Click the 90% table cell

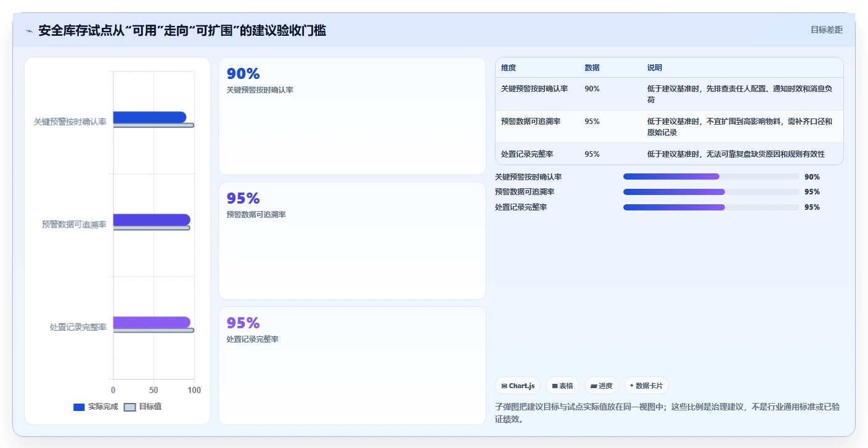592,89
